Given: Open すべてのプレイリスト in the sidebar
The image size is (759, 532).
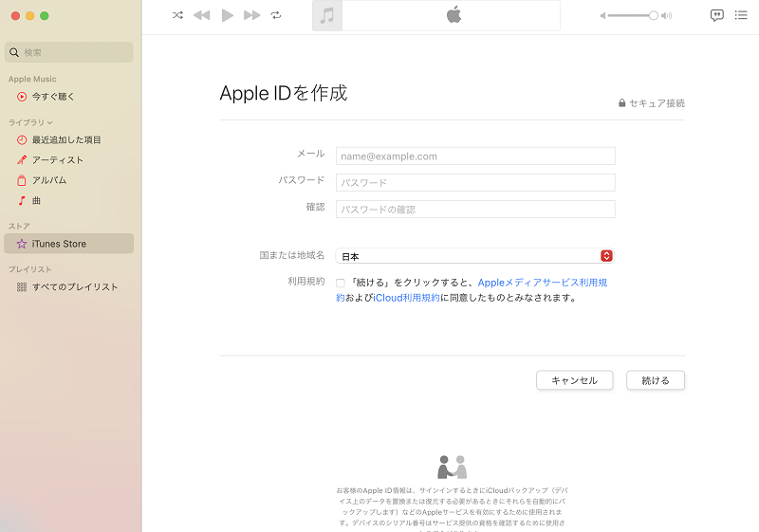Looking at the screenshot, I should 68,287.
